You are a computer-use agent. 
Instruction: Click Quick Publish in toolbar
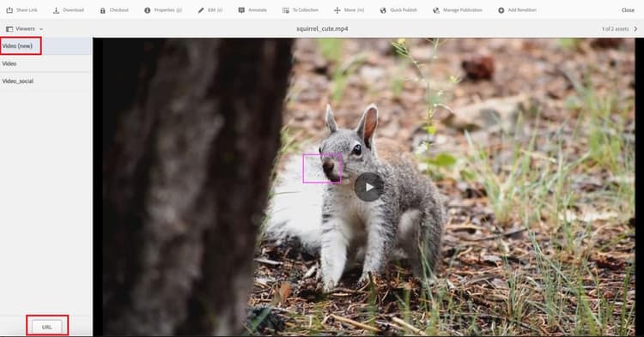click(398, 9)
